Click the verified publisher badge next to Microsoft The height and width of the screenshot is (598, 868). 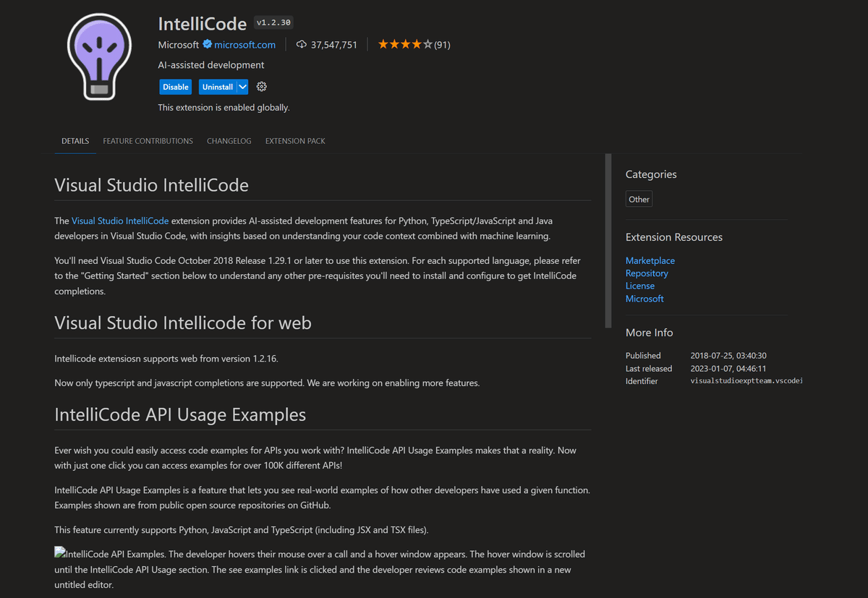(x=208, y=44)
